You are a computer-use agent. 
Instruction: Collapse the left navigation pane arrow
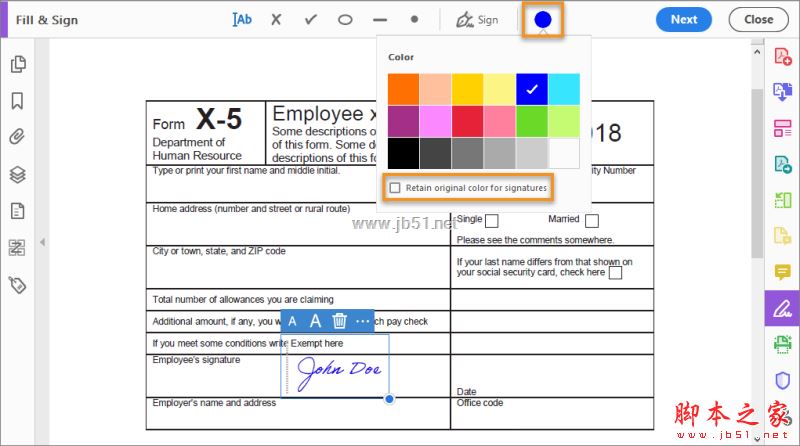click(x=42, y=242)
